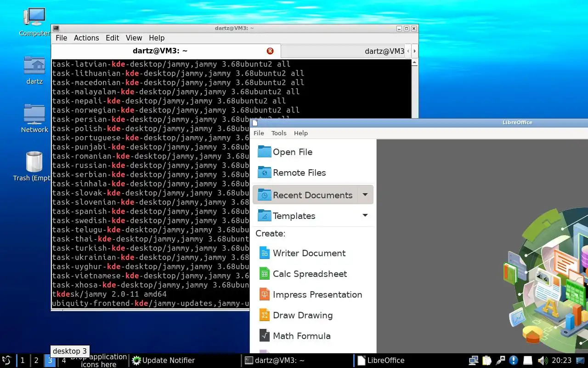Image resolution: width=588 pixels, height=368 pixels.
Task: Open the Network desktop icon
Action: [34, 114]
